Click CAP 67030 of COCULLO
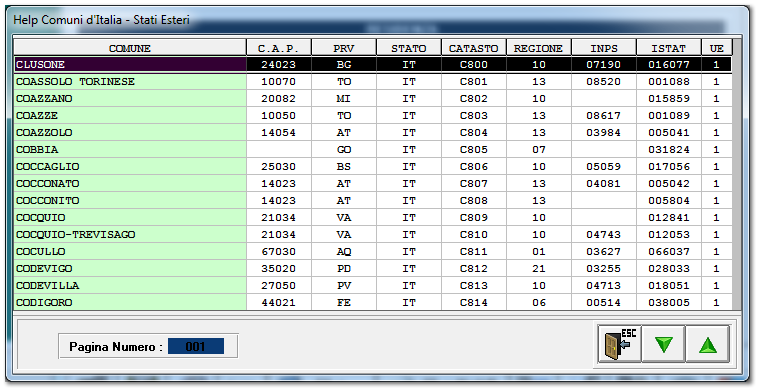 pyautogui.click(x=278, y=252)
